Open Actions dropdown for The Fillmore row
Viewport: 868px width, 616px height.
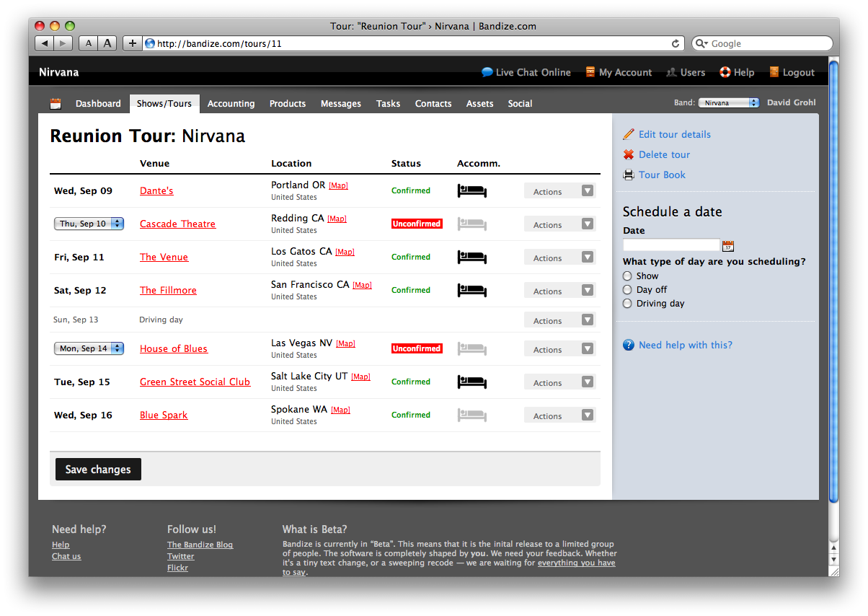(x=560, y=291)
